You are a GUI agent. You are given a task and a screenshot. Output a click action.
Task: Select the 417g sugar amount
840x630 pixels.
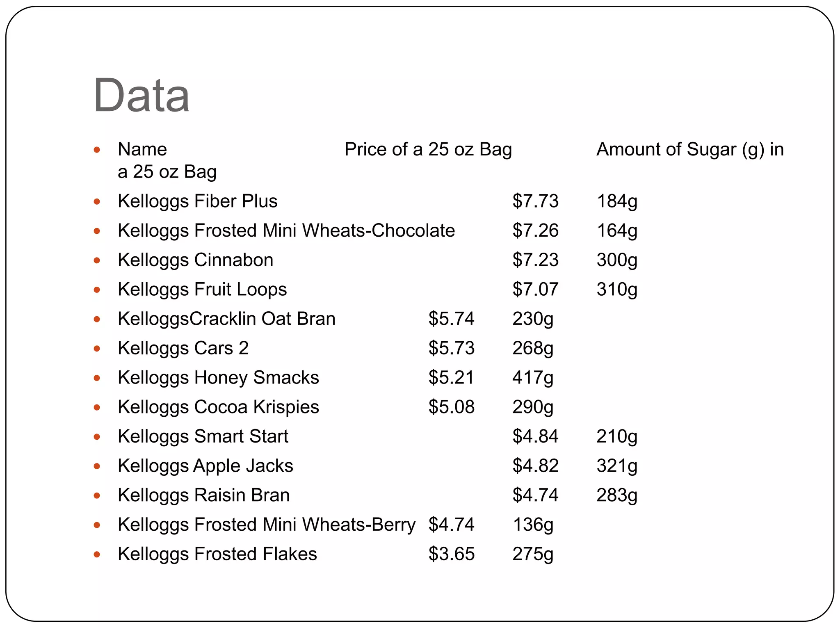point(533,378)
